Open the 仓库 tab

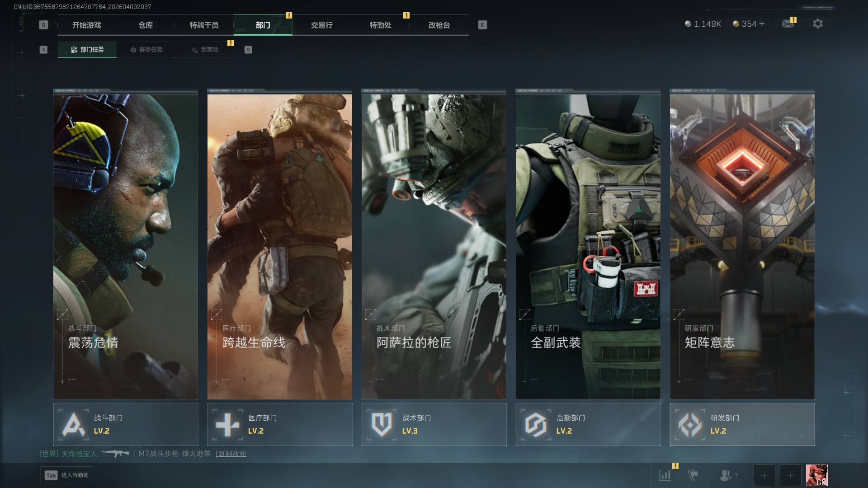tap(145, 25)
